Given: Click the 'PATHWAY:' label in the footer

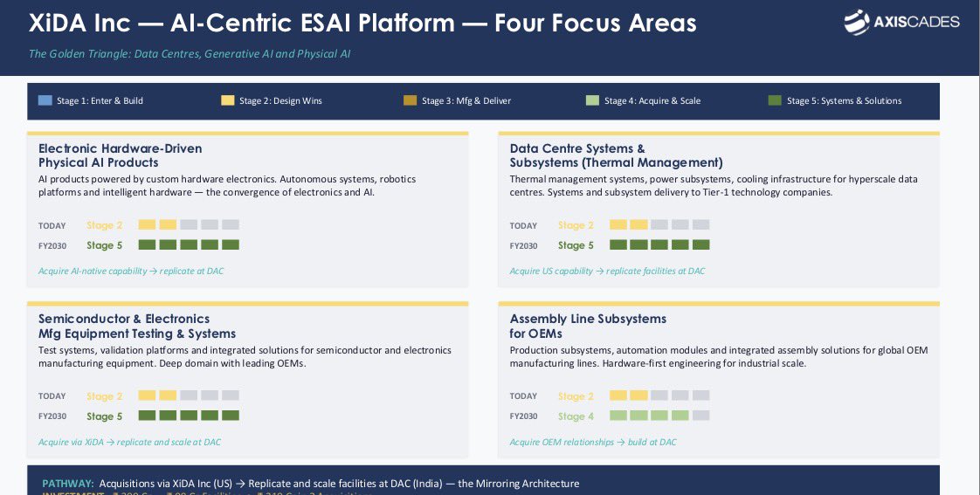Looking at the screenshot, I should 68,484.
